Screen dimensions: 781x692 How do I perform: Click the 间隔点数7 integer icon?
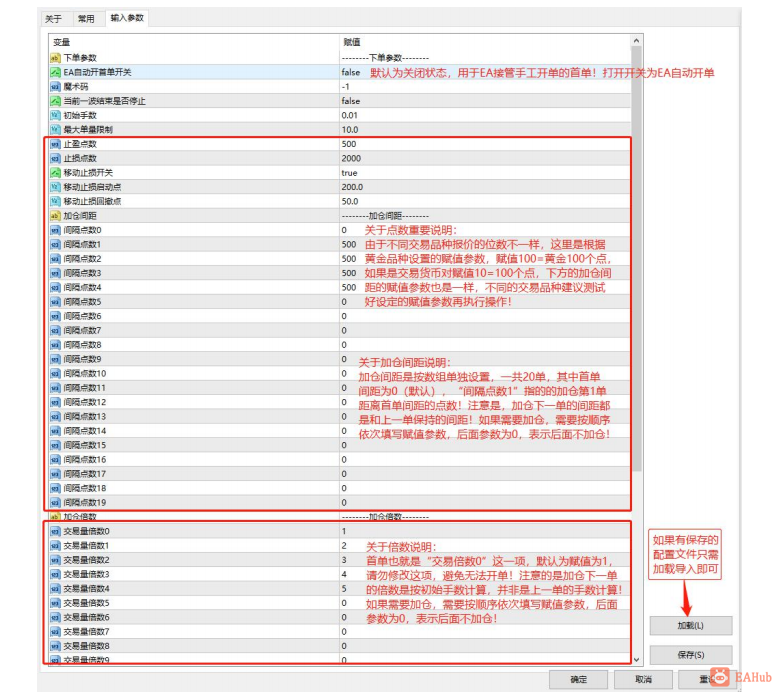coord(55,330)
